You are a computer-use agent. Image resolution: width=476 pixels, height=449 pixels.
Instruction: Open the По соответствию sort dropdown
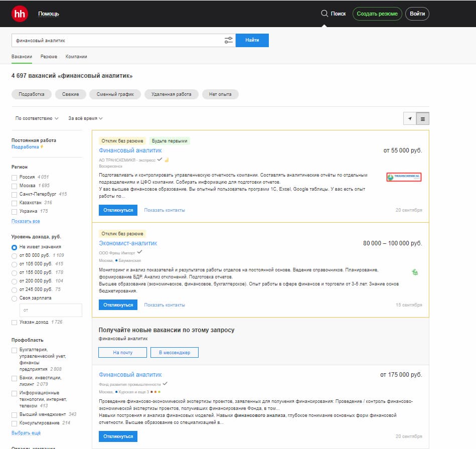click(x=37, y=119)
